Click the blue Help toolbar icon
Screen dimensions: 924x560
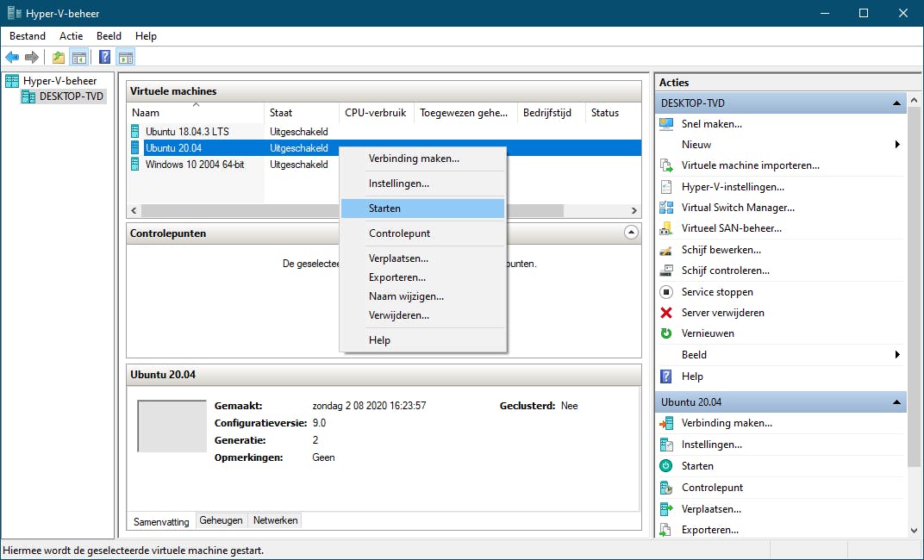pyautogui.click(x=104, y=58)
